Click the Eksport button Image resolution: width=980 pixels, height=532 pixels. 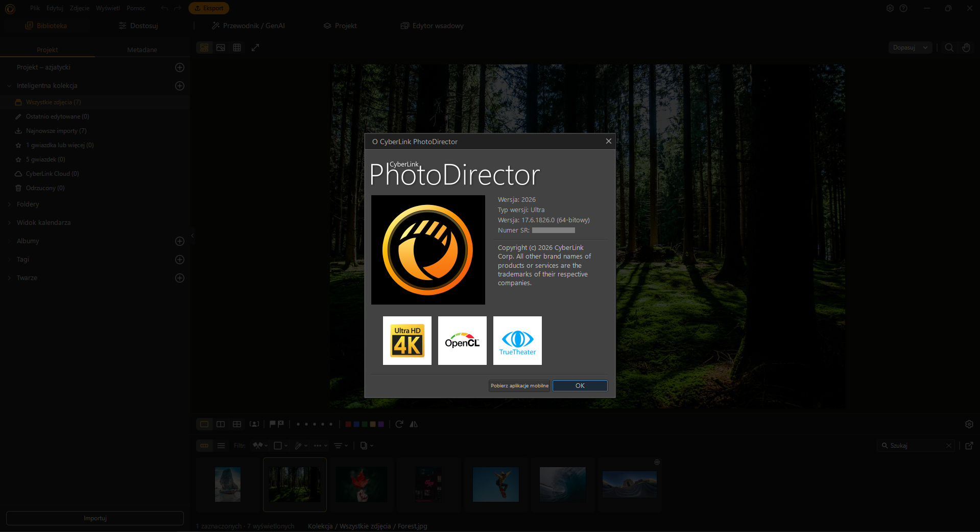click(209, 8)
